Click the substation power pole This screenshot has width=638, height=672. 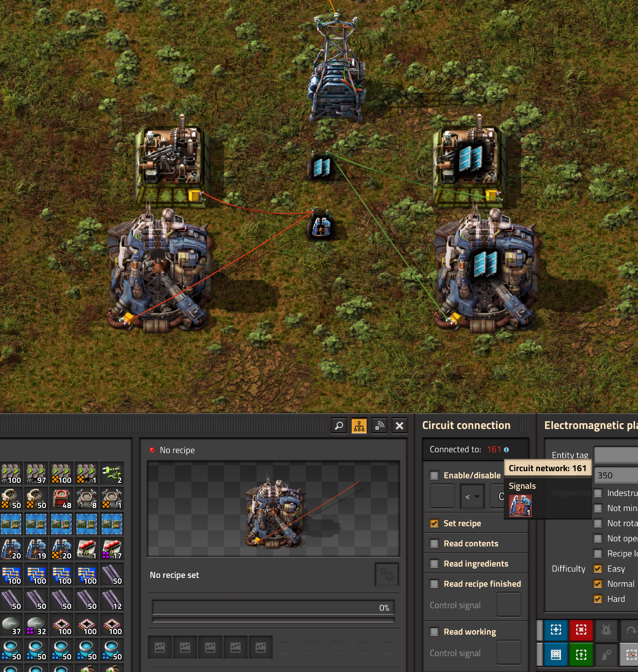point(336,67)
